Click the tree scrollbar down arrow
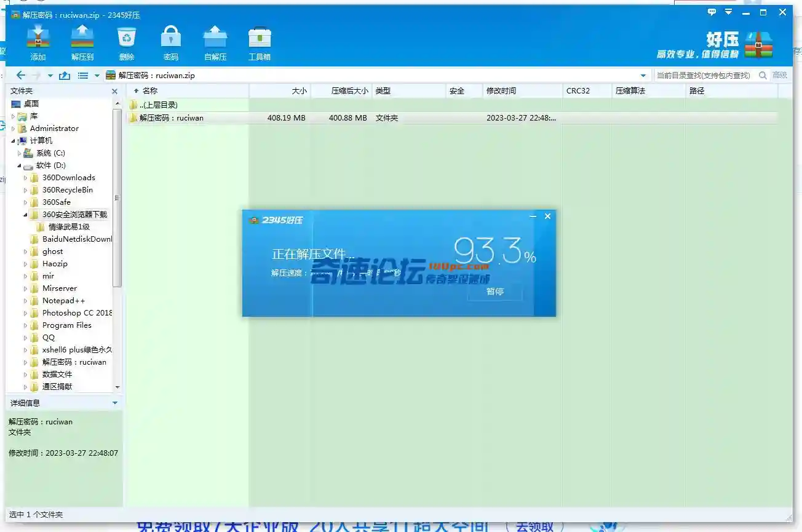 (x=117, y=387)
